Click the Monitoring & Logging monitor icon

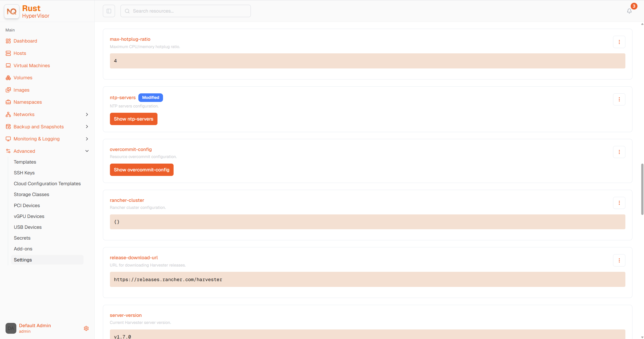tap(8, 139)
